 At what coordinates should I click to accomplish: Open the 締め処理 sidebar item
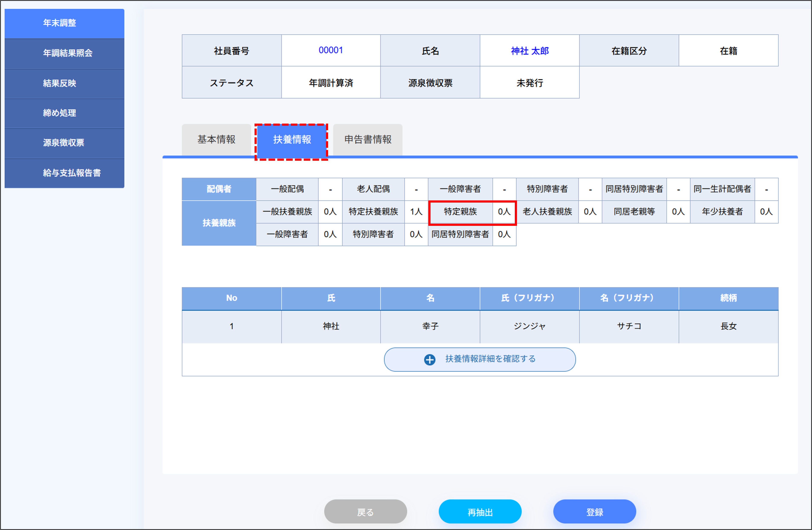pos(64,113)
